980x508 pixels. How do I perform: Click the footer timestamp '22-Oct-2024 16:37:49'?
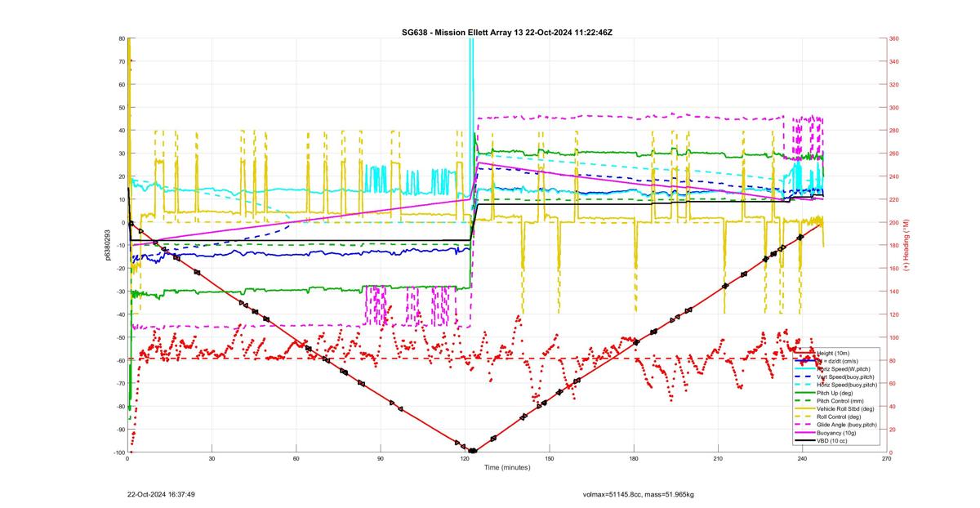coord(161,494)
